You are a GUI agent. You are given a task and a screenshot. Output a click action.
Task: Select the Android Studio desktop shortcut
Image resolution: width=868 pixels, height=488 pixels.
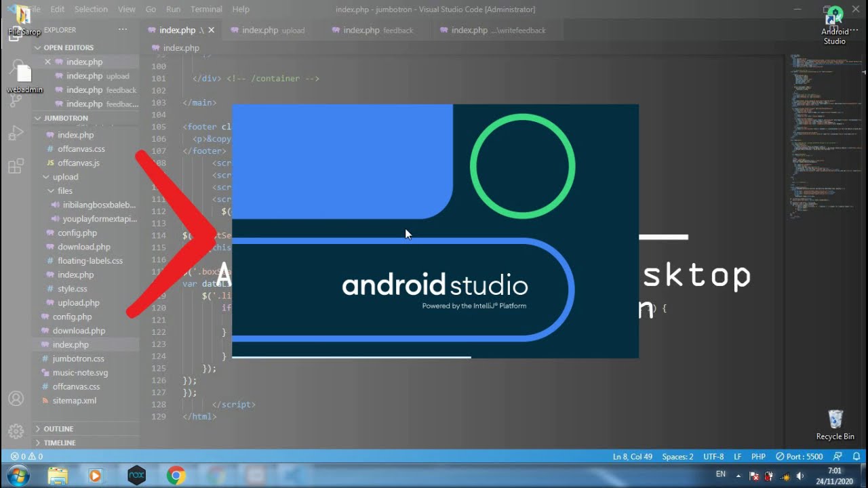click(835, 26)
